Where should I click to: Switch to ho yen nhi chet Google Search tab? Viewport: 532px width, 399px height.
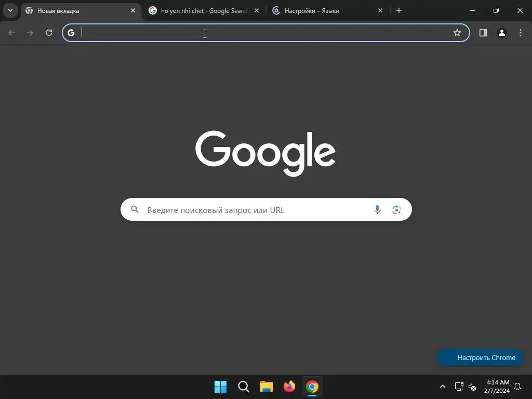(204, 11)
